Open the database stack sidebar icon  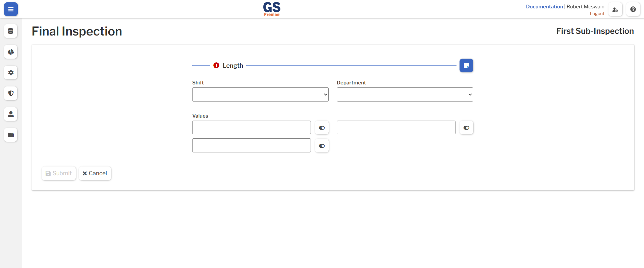pyautogui.click(x=11, y=31)
